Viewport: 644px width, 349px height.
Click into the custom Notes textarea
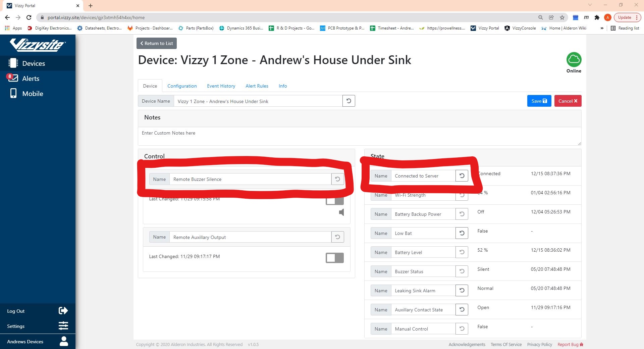pyautogui.click(x=360, y=136)
